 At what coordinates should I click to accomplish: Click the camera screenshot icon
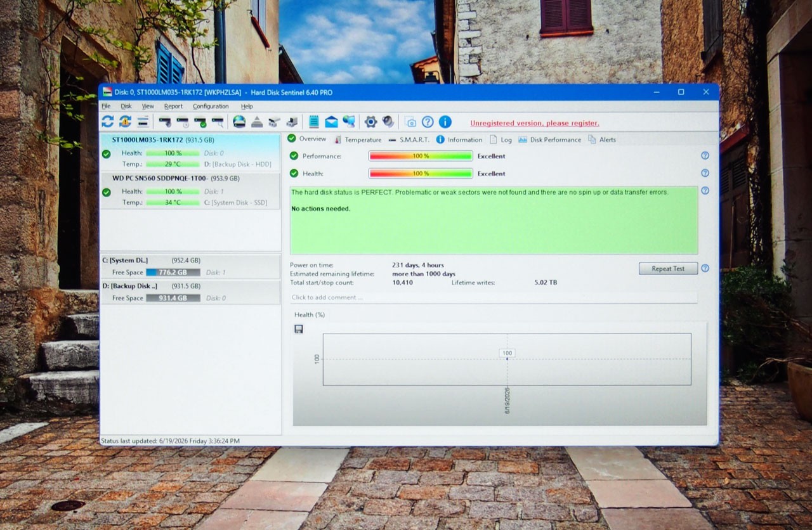pos(410,122)
